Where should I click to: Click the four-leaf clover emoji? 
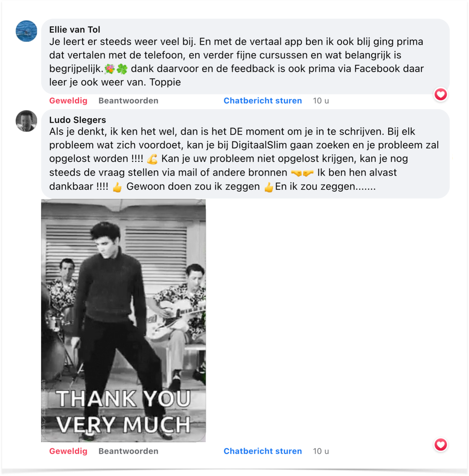pos(122,69)
